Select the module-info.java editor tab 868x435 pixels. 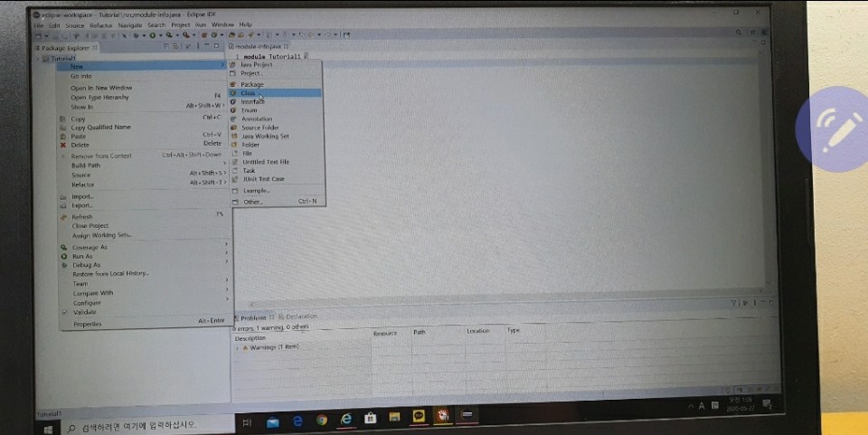click(x=259, y=46)
